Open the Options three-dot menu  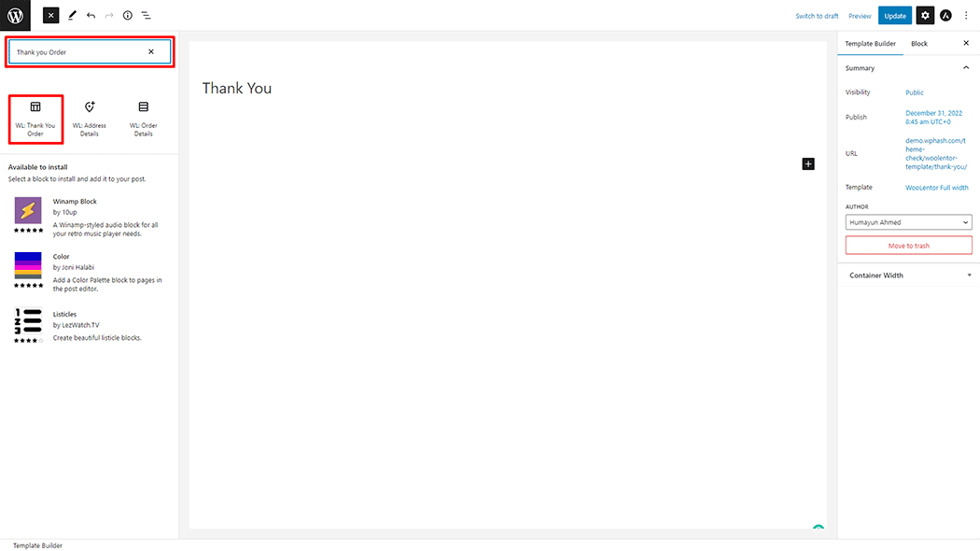pos(966,16)
